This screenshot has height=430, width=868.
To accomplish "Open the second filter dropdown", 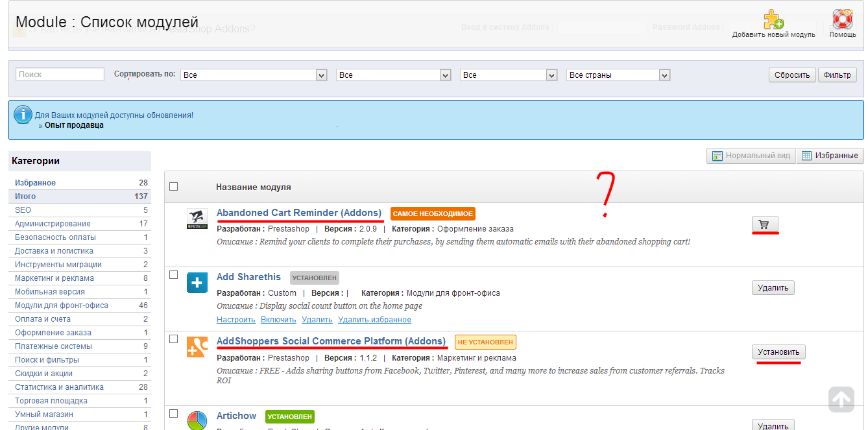I will (x=393, y=75).
